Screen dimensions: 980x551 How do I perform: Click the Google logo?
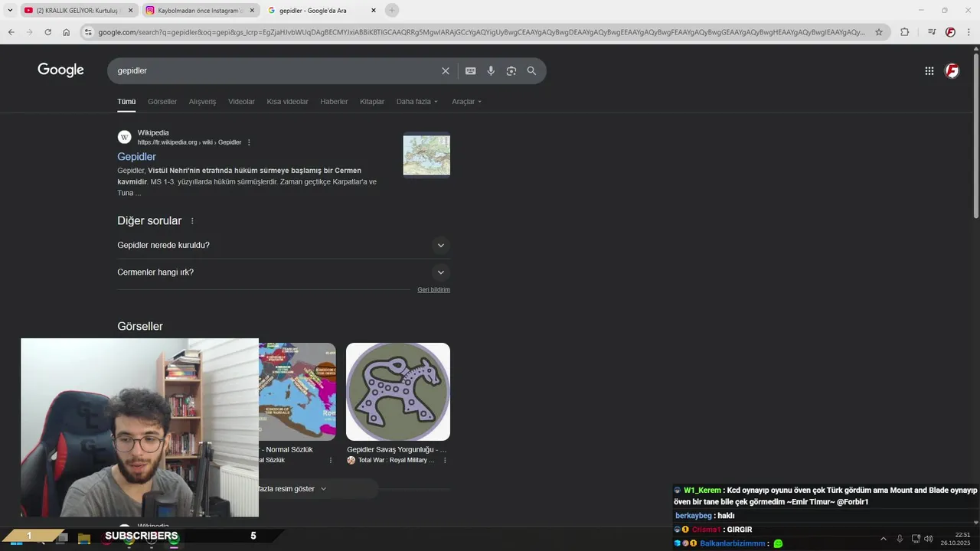pyautogui.click(x=60, y=70)
